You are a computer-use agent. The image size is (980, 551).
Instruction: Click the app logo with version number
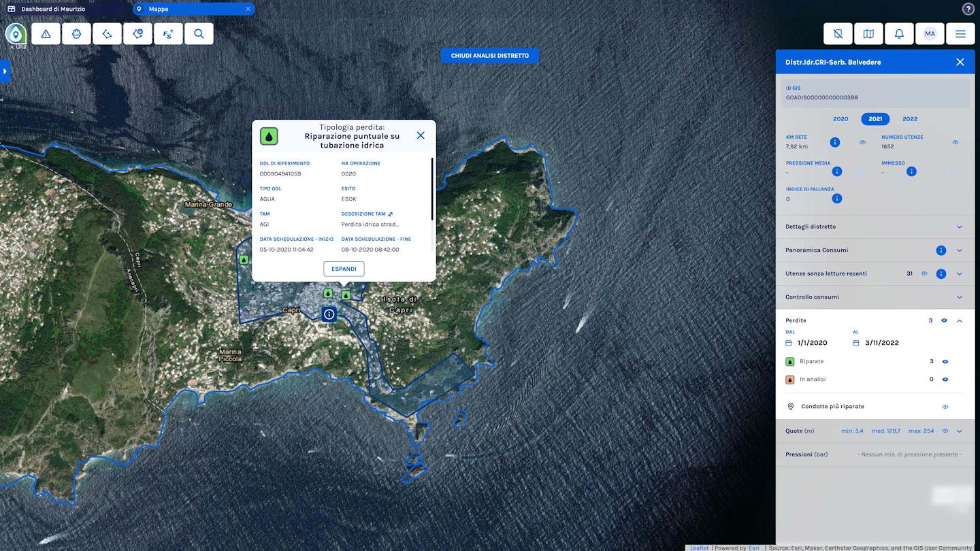(16, 35)
